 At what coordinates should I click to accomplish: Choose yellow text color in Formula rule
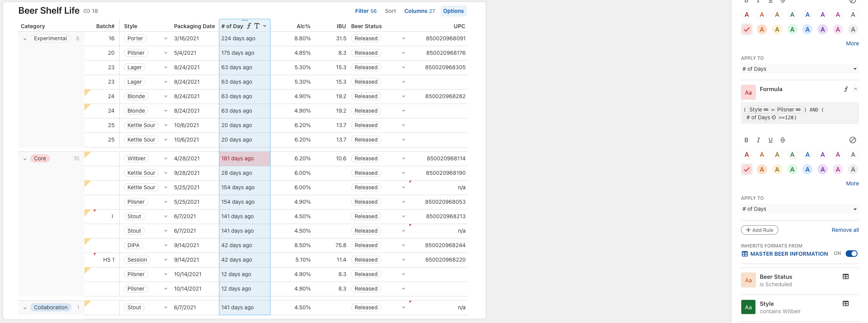coord(777,154)
